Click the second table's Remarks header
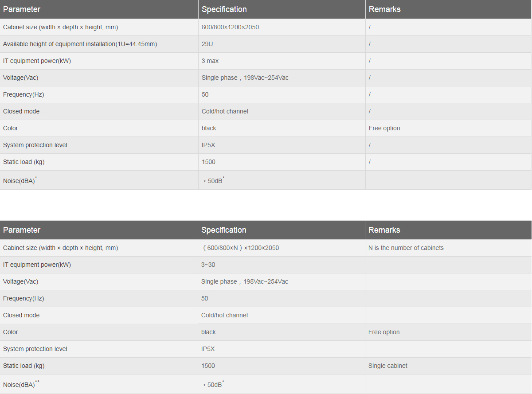This screenshot has height=394, width=532. (384, 230)
